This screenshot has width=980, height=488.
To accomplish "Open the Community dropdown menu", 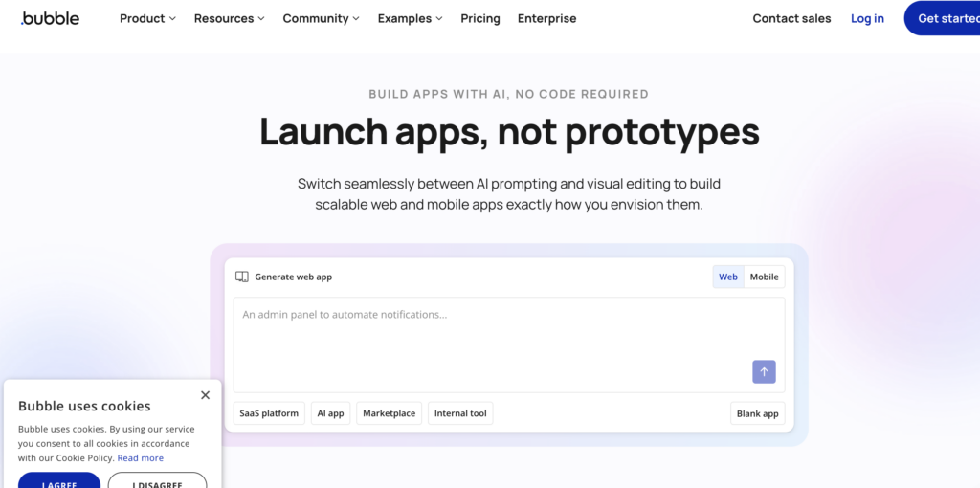I will (321, 18).
